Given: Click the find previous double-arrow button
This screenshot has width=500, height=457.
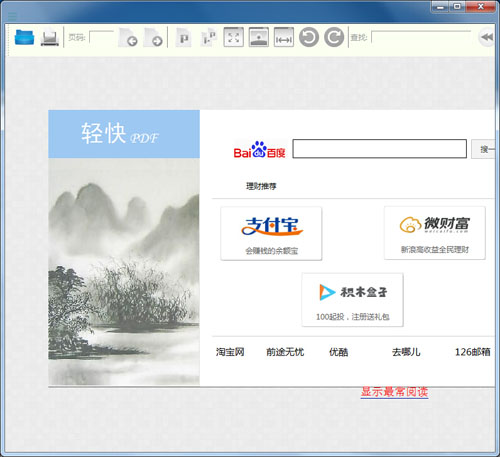Looking at the screenshot, I should [x=486, y=37].
